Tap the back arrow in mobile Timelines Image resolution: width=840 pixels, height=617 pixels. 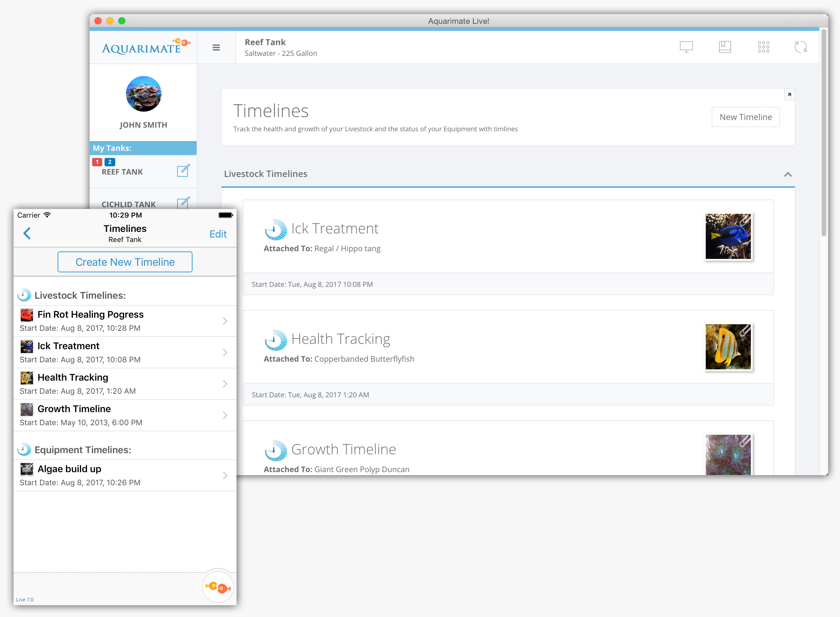click(x=27, y=233)
